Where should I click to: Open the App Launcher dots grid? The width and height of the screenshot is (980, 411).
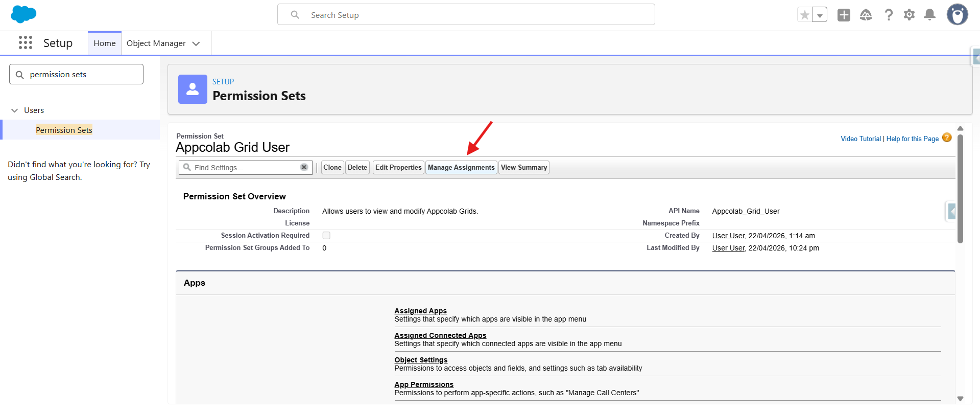pos(26,42)
